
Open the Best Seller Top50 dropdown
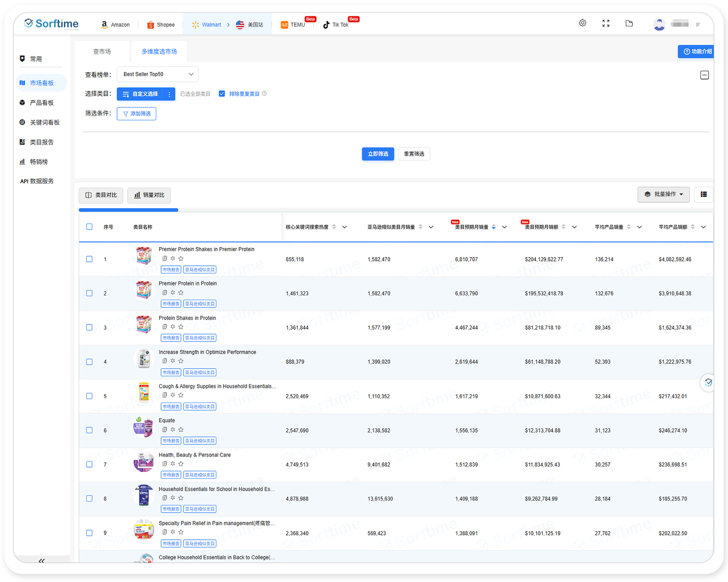pos(158,74)
